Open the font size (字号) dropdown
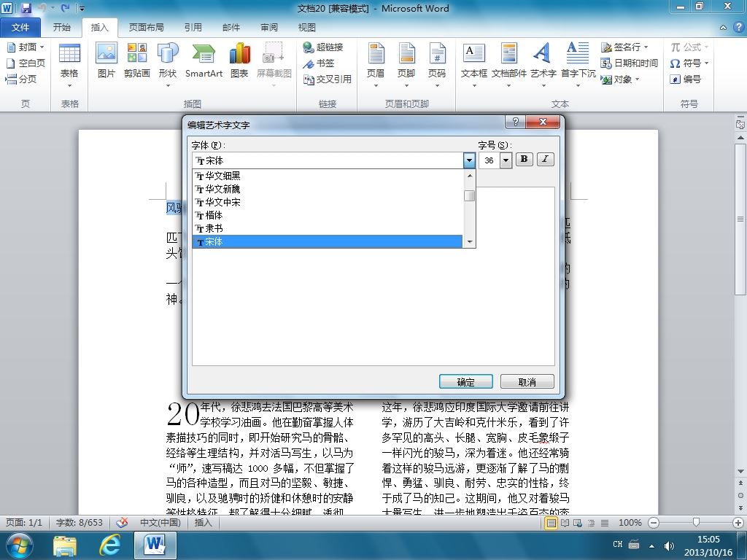 (506, 160)
